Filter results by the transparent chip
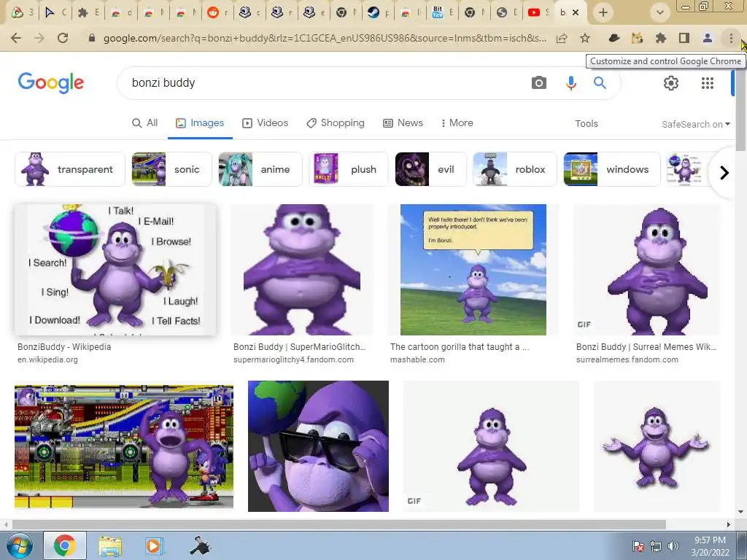Image resolution: width=747 pixels, height=560 pixels. (69, 169)
